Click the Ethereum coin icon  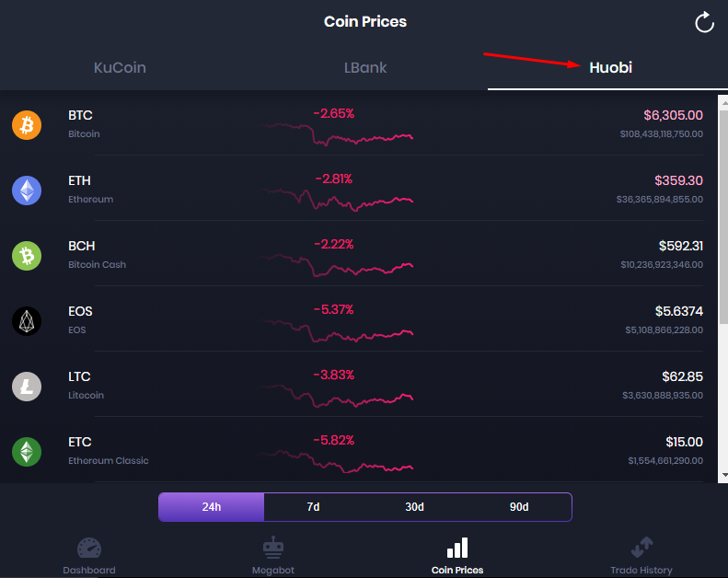tap(27, 191)
